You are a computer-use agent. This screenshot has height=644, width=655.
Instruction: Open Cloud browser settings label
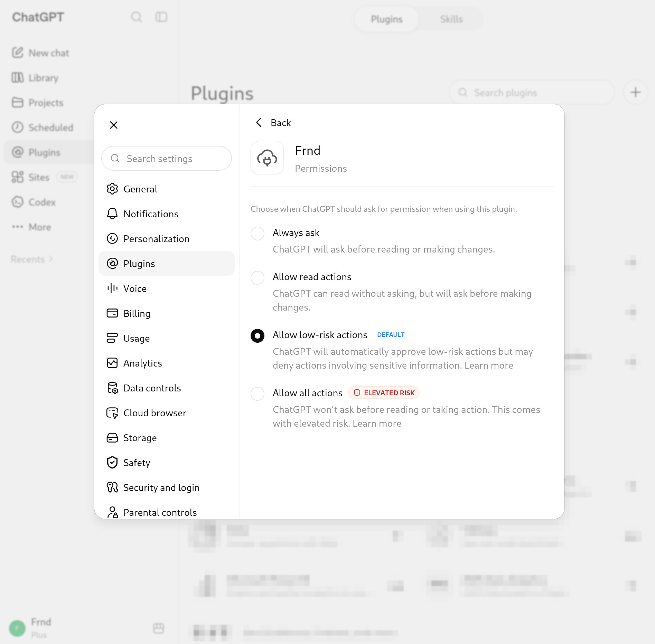pyautogui.click(x=155, y=413)
